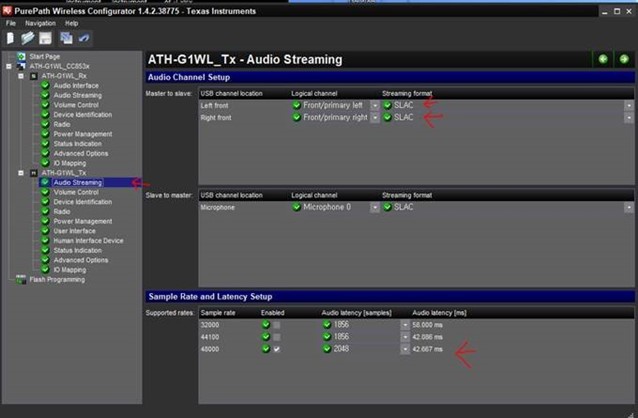Enable the 44100 sample rate checkbox
Viewport: 638px width, 418px height.
[277, 337]
